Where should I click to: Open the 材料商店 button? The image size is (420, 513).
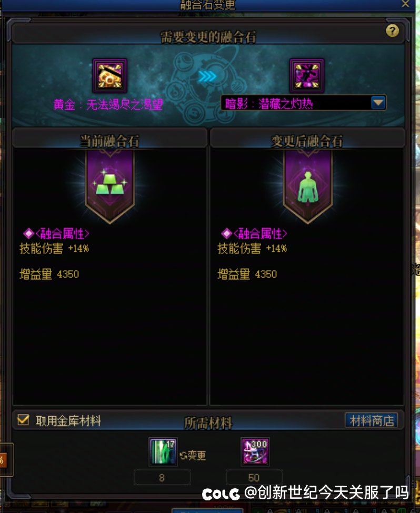372,420
